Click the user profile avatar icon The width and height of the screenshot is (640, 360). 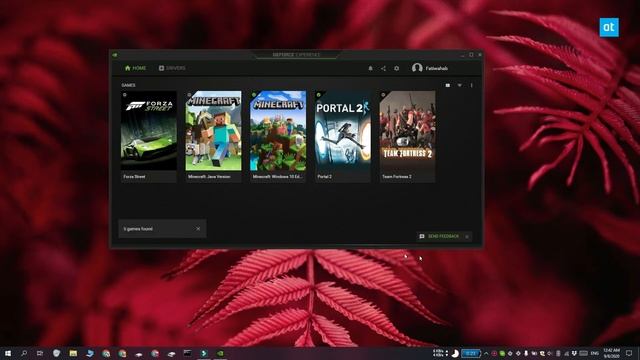[417, 68]
